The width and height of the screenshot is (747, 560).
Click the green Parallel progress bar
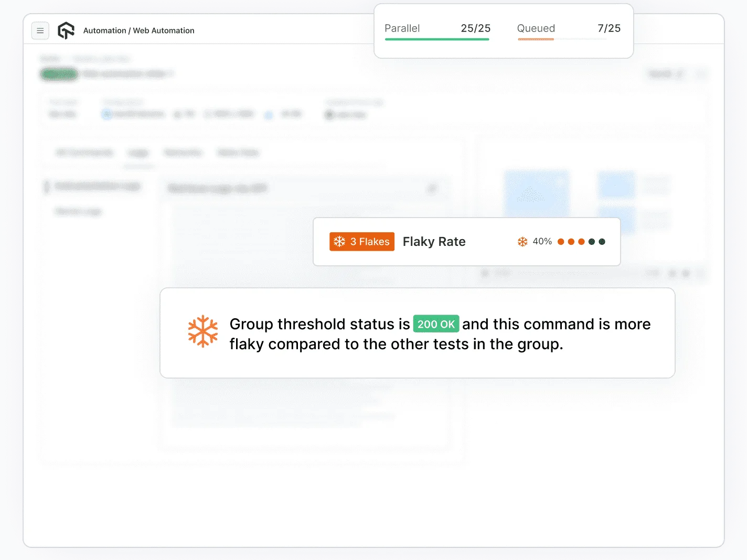tap(437, 39)
